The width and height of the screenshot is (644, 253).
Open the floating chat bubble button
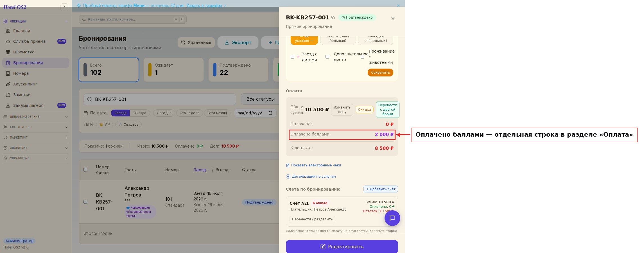(392, 218)
